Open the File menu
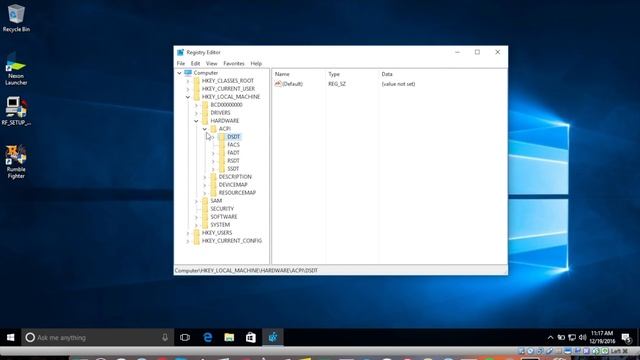 point(181,64)
